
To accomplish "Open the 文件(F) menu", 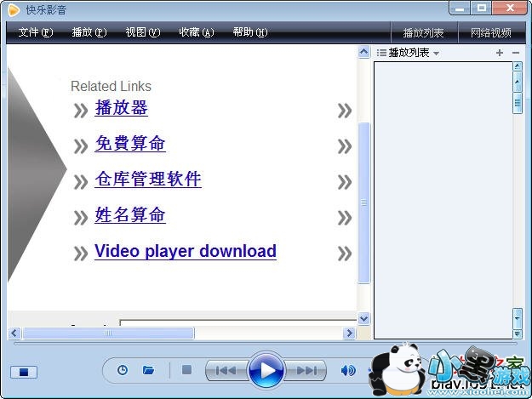I will point(36,32).
